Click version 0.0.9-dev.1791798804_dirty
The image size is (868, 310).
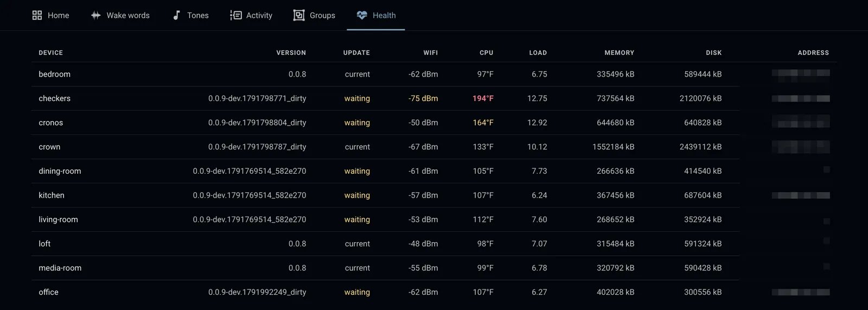(257, 123)
